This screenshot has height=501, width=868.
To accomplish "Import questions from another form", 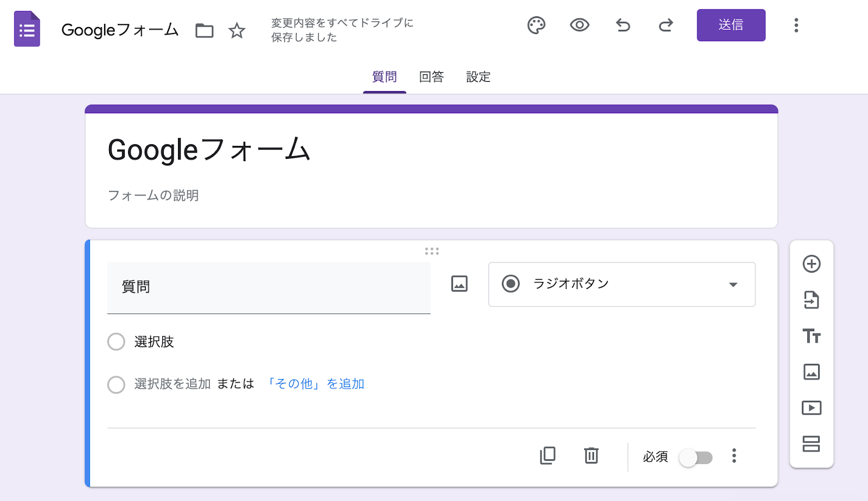I will click(x=811, y=300).
